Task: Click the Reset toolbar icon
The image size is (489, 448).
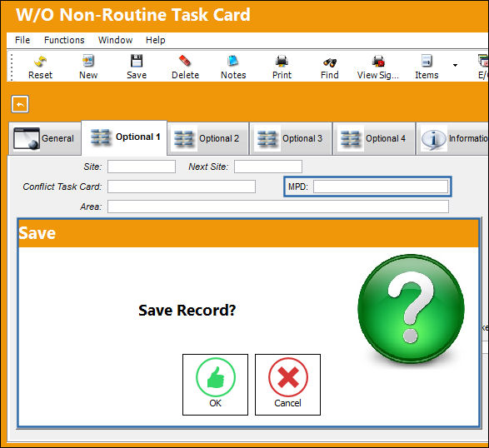Action: [40, 67]
